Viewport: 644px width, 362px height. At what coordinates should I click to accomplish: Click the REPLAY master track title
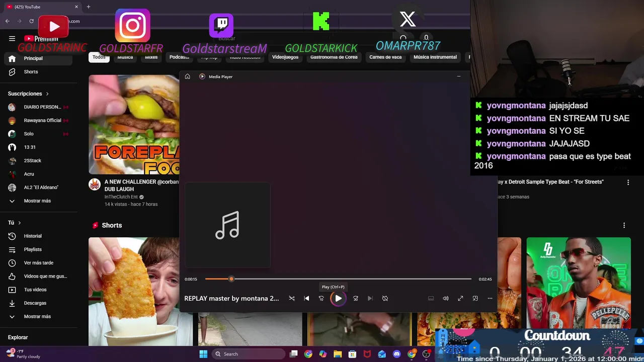pos(231,298)
